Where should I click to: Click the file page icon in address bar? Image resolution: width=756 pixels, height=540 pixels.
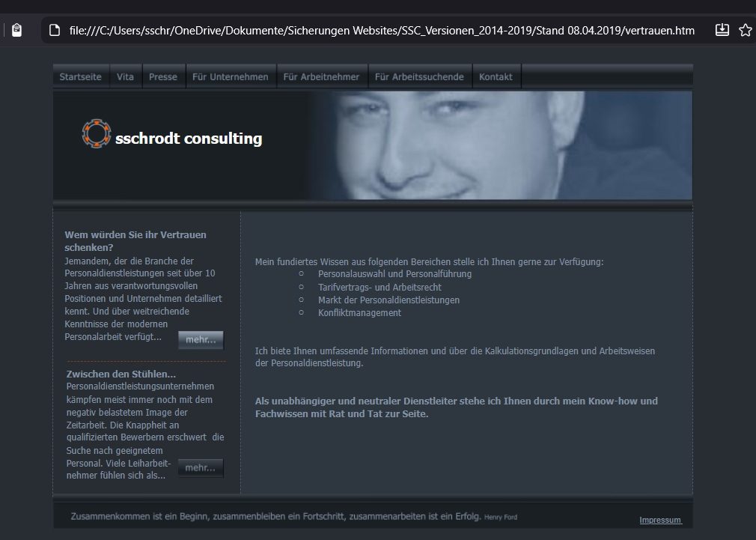pos(54,30)
